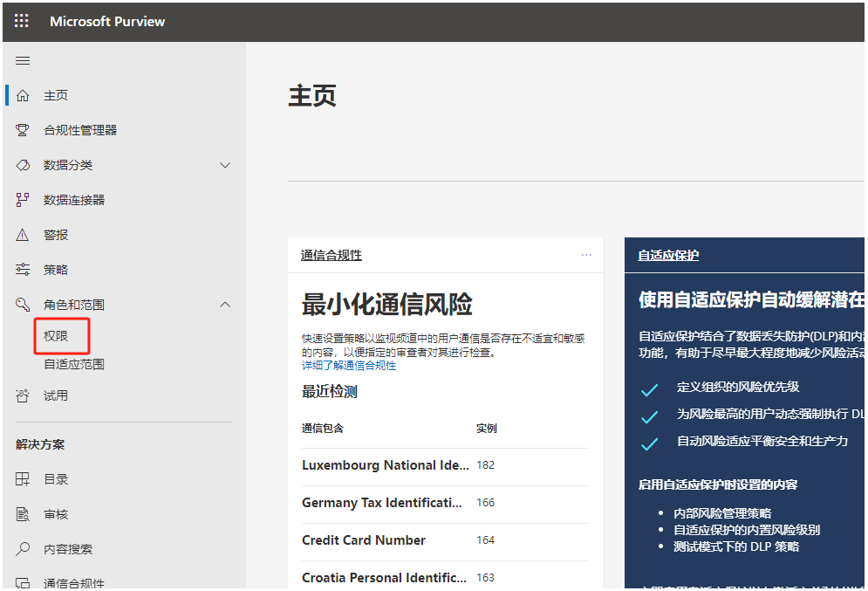Select Croatia Personal Identific... row
Screen dimensions: 868x591
(x=446, y=577)
